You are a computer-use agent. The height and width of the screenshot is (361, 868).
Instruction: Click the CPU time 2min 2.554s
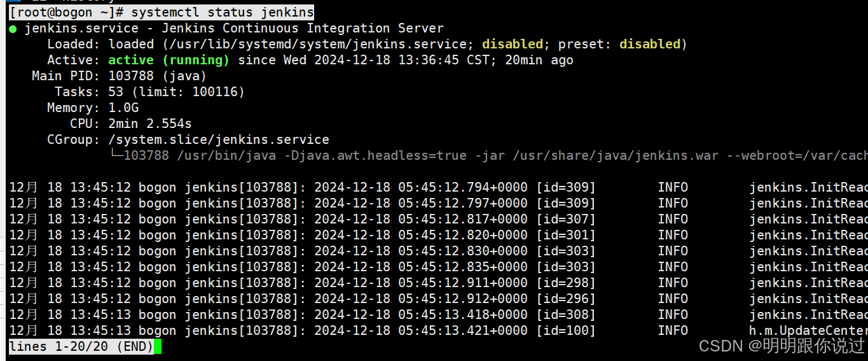[150, 124]
